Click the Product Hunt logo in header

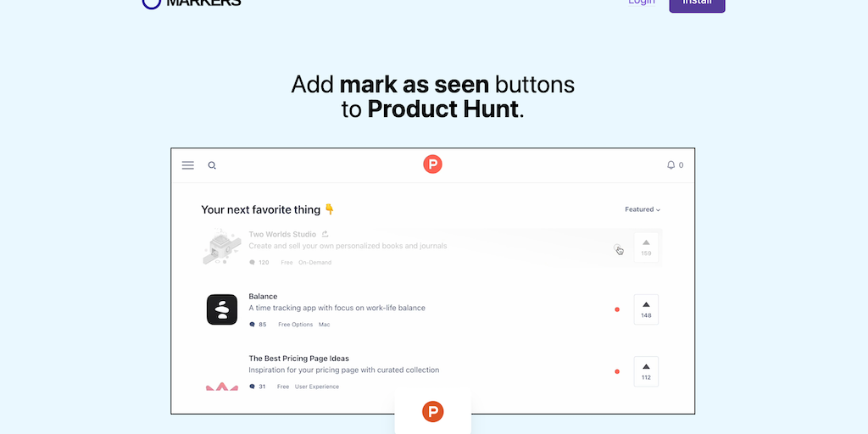(432, 164)
